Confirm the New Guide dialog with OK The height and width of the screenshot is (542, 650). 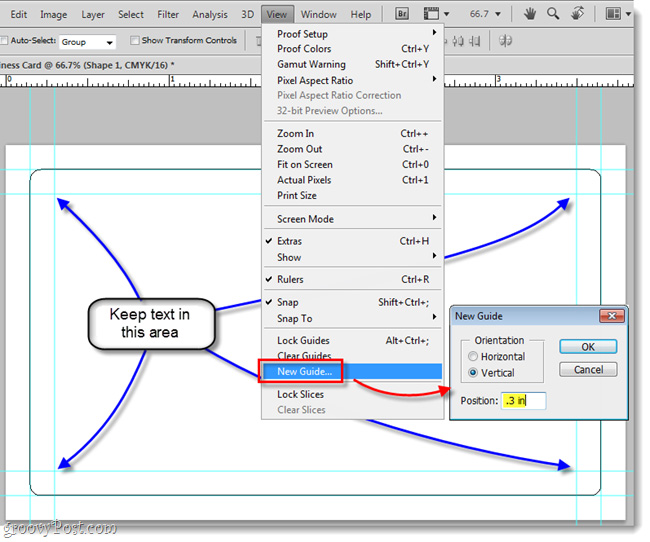(x=588, y=347)
